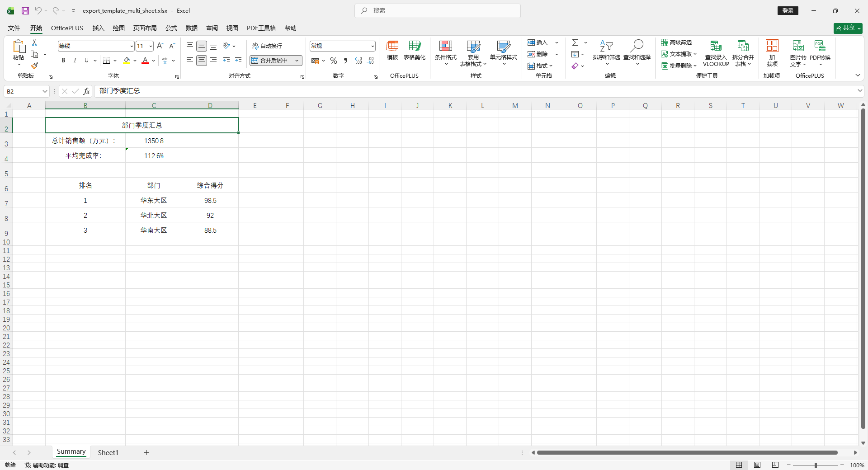Click the percent style icon

(334, 61)
